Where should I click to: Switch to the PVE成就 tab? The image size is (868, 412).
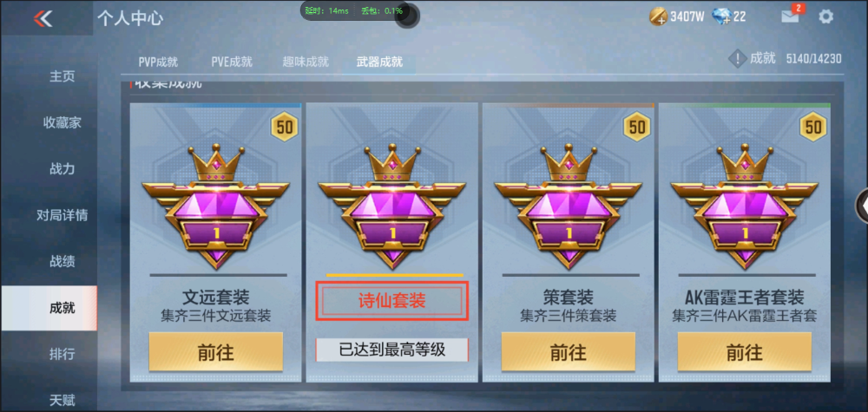pos(232,62)
